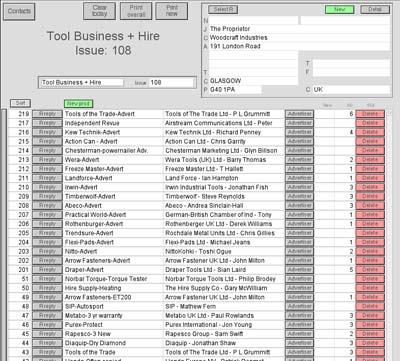Select product text "Rothenburger-Advert"

pyautogui.click(x=94, y=224)
